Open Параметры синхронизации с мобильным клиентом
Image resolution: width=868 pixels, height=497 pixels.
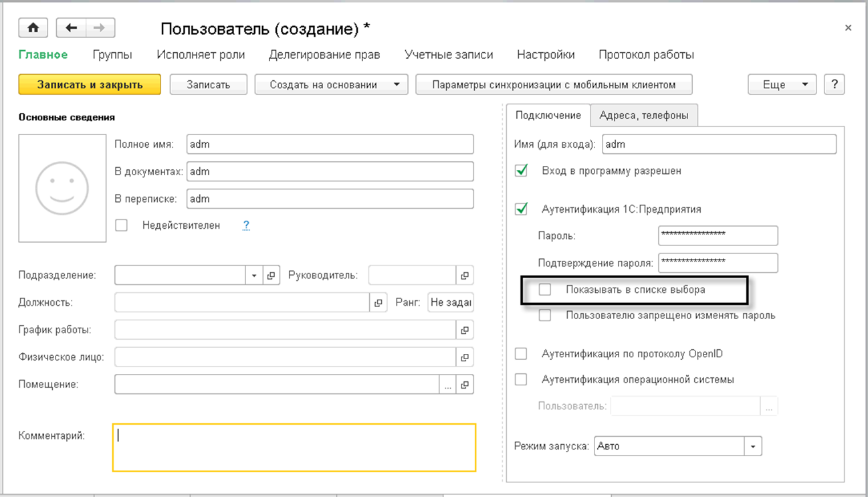554,84
